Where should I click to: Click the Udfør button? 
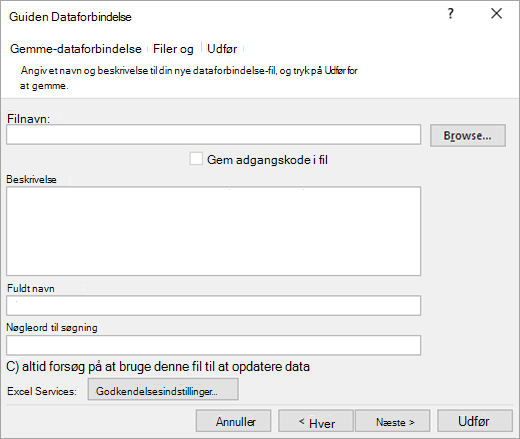click(475, 421)
